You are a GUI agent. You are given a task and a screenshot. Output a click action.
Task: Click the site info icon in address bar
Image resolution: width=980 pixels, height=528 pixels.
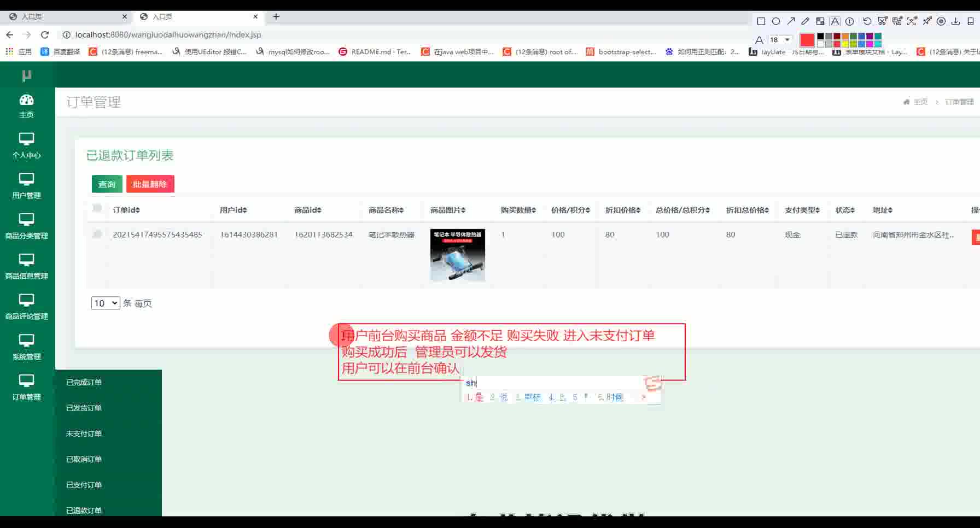66,35
